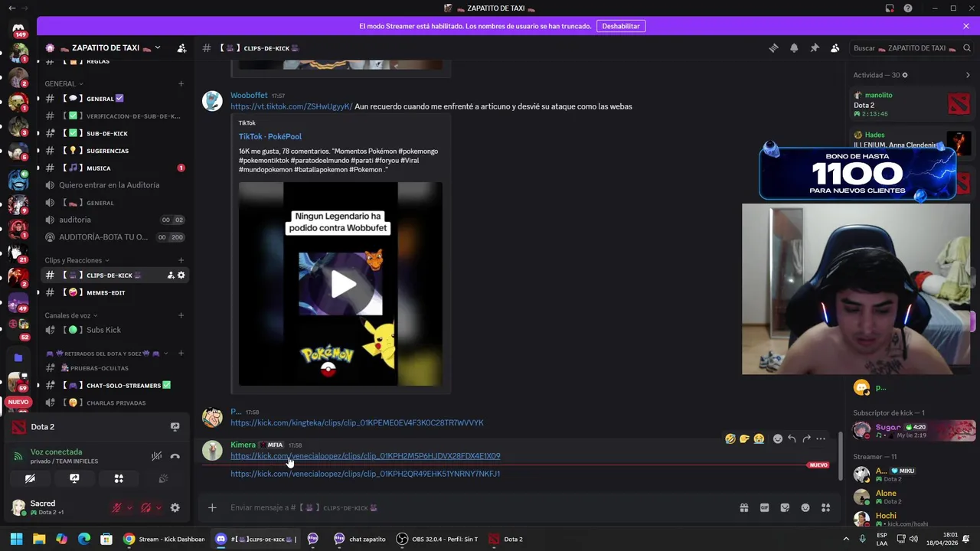
Task: Click the search magnifier icon
Action: [x=968, y=47]
